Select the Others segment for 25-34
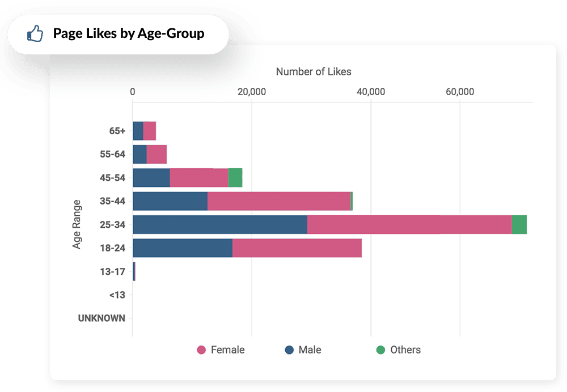Viewport: 567px width, 392px height. coord(519,224)
